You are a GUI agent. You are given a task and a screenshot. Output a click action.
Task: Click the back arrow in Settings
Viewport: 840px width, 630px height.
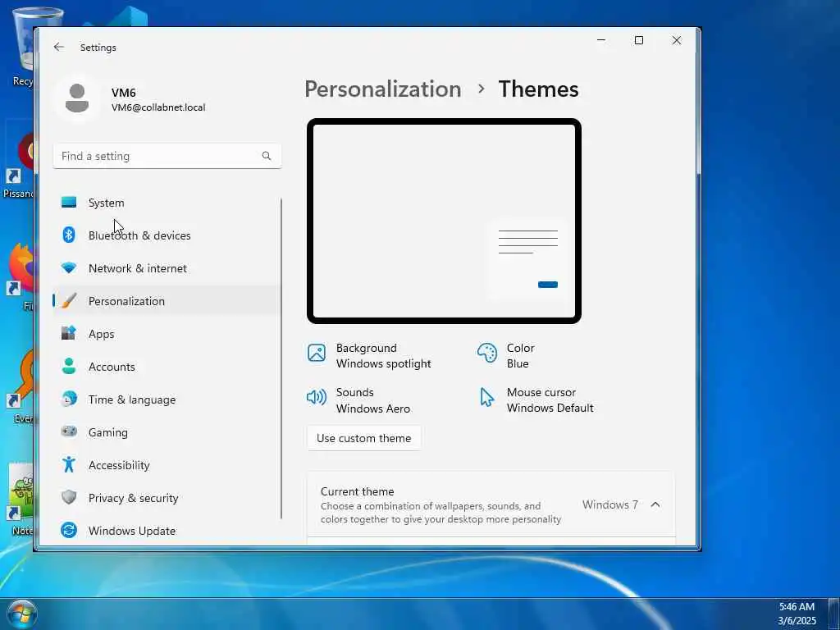pos(59,47)
